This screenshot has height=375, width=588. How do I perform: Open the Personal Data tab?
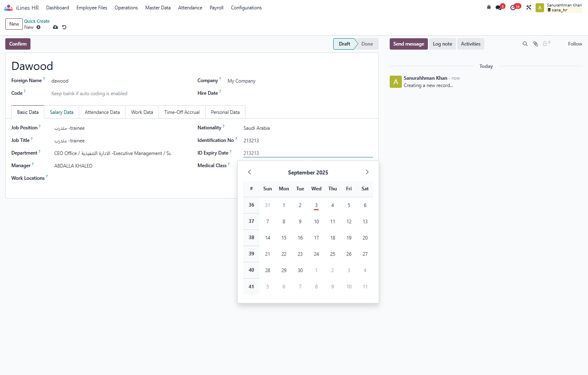(x=225, y=112)
